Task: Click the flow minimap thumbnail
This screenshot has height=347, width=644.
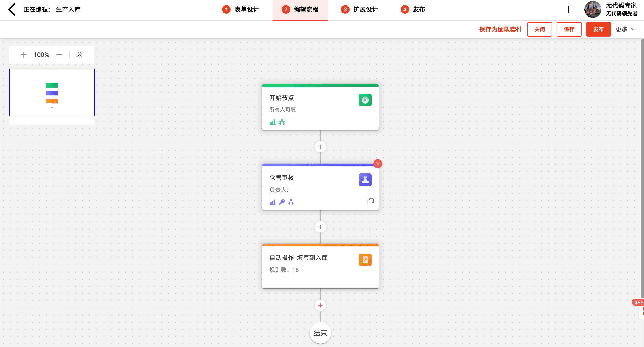Action: click(52, 92)
